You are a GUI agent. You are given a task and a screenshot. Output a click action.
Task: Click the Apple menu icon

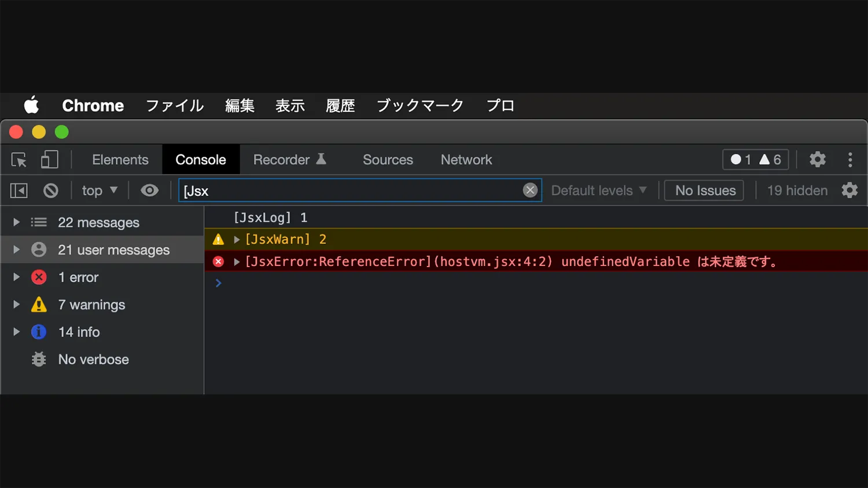pyautogui.click(x=31, y=105)
